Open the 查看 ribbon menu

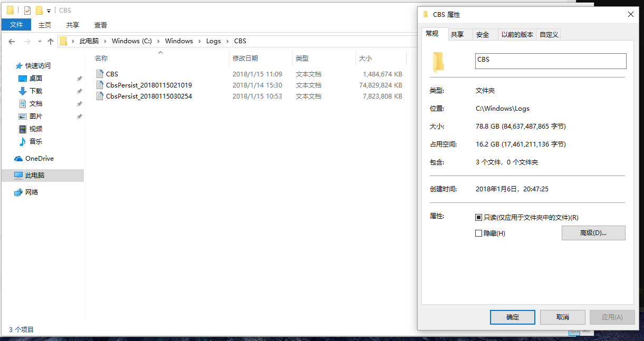click(x=100, y=24)
